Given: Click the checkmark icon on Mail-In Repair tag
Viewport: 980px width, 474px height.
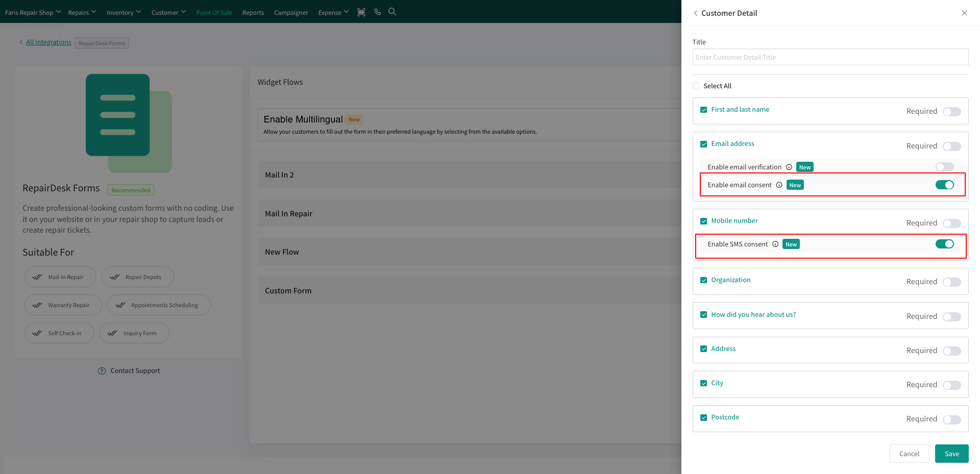Looking at the screenshot, I should (37, 277).
